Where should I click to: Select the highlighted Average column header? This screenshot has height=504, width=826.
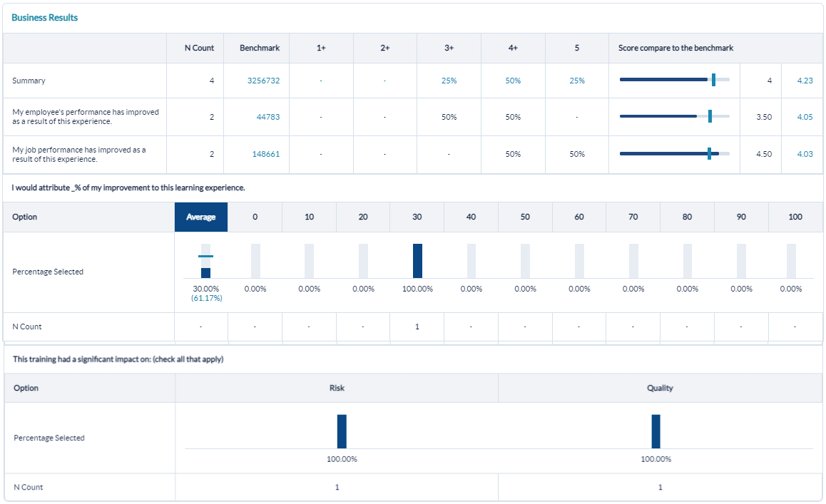coord(200,217)
